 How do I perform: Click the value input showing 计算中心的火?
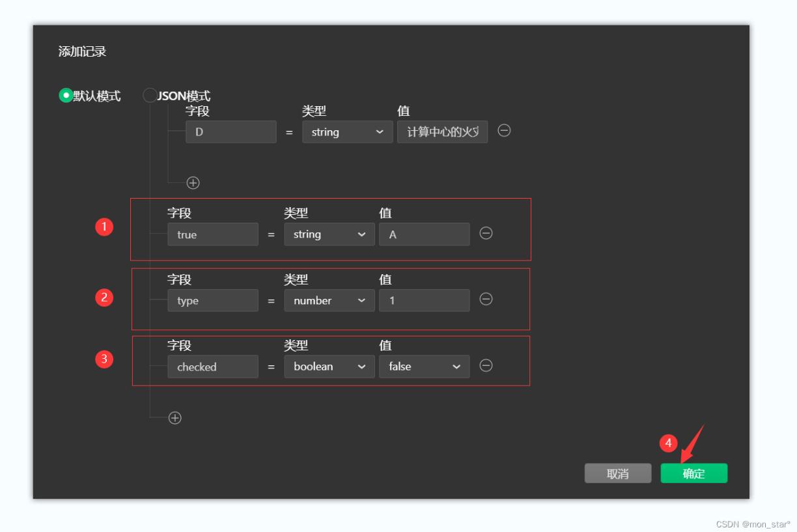click(x=442, y=131)
